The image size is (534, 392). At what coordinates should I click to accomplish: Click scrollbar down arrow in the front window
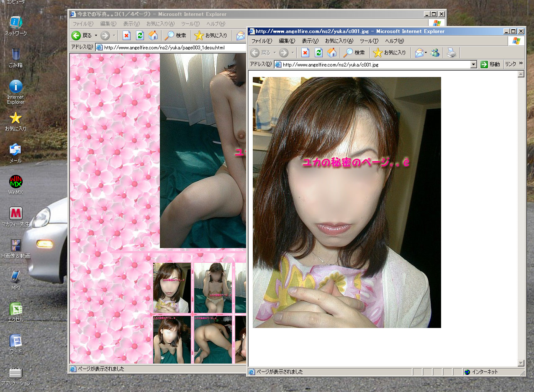(x=521, y=363)
